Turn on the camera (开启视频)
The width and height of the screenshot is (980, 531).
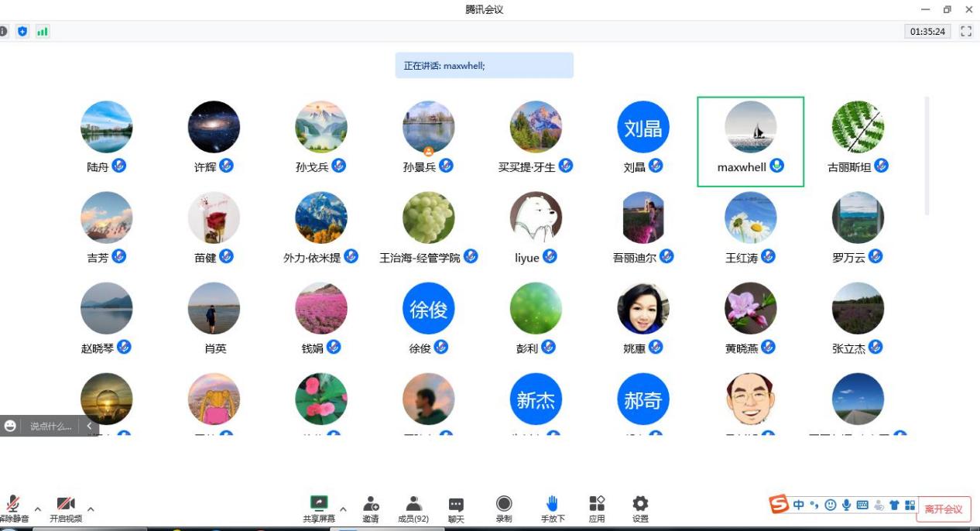(x=66, y=508)
